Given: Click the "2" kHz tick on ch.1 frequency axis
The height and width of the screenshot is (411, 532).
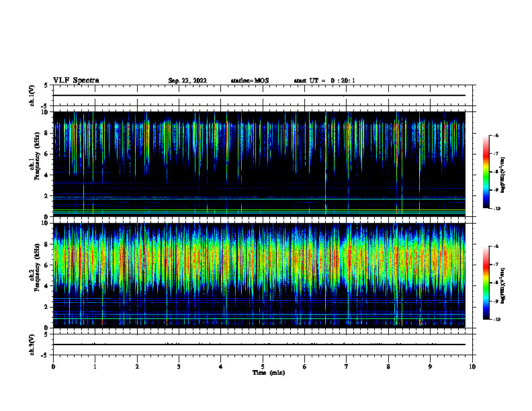Looking at the screenshot, I should click(47, 196).
